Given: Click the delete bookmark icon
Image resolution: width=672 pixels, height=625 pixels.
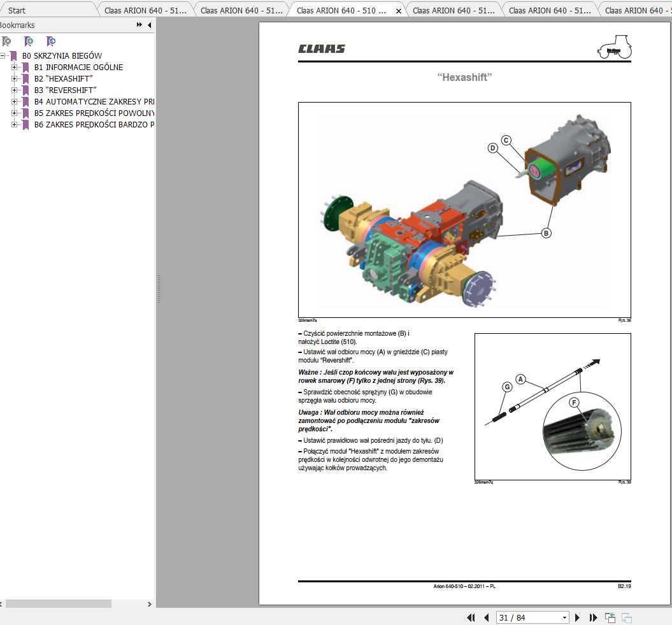Looking at the screenshot, I should [6, 41].
